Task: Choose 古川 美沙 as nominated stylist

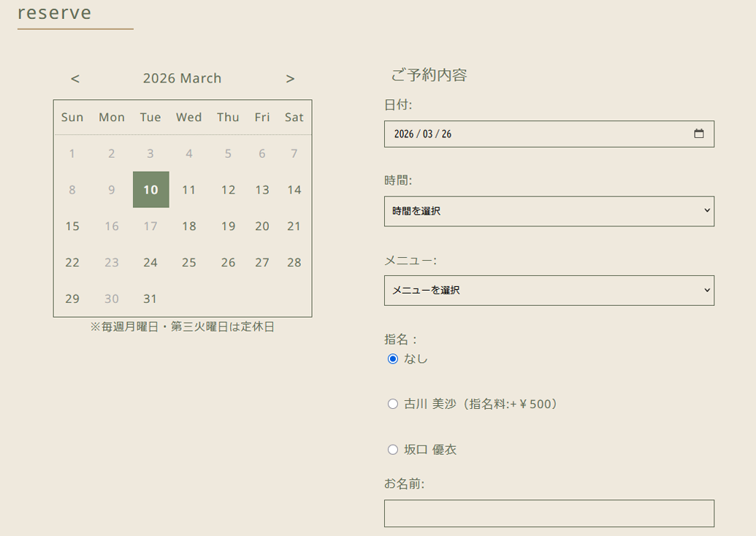Action: point(393,404)
